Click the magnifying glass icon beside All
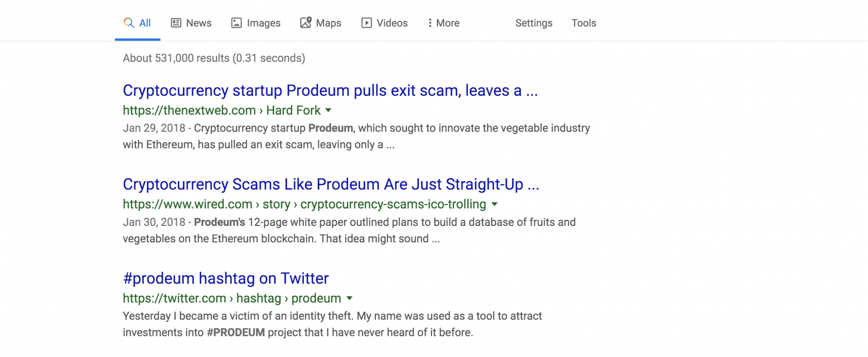Image resolution: width=868 pixels, height=357 pixels. 129,23
